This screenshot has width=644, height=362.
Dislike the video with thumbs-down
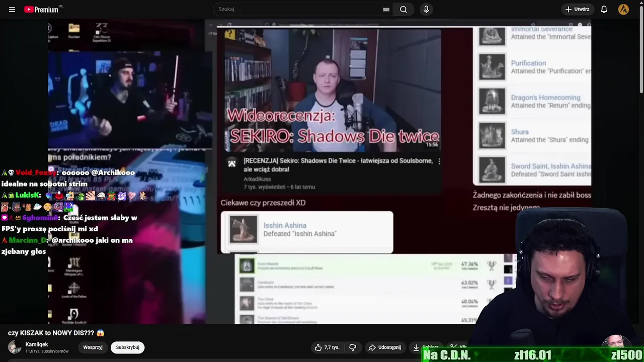click(353, 347)
